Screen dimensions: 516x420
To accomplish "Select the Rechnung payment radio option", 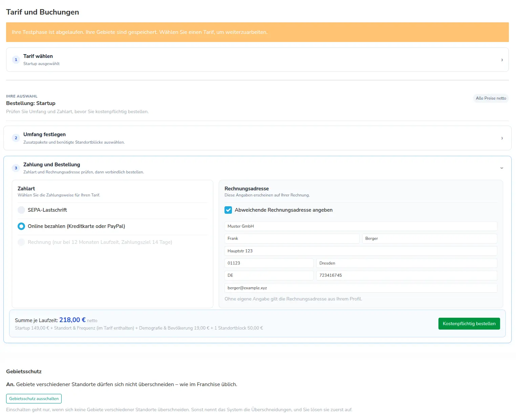I will click(x=21, y=242).
